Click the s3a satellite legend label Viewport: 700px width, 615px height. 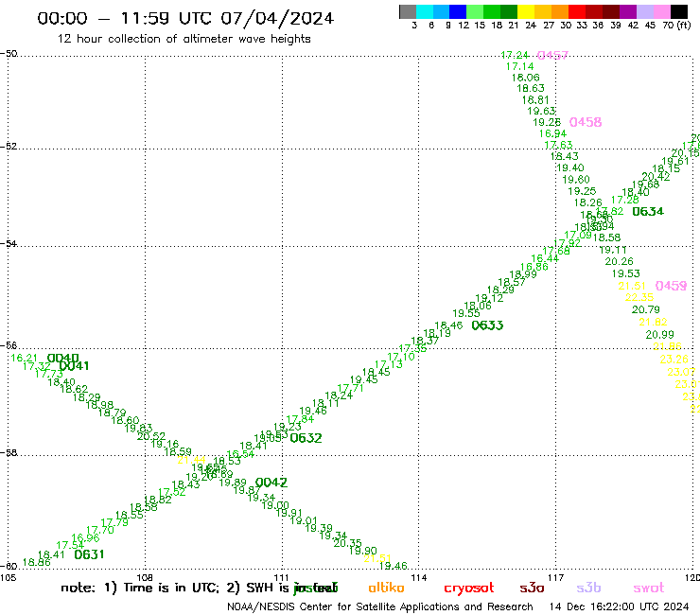click(532, 588)
